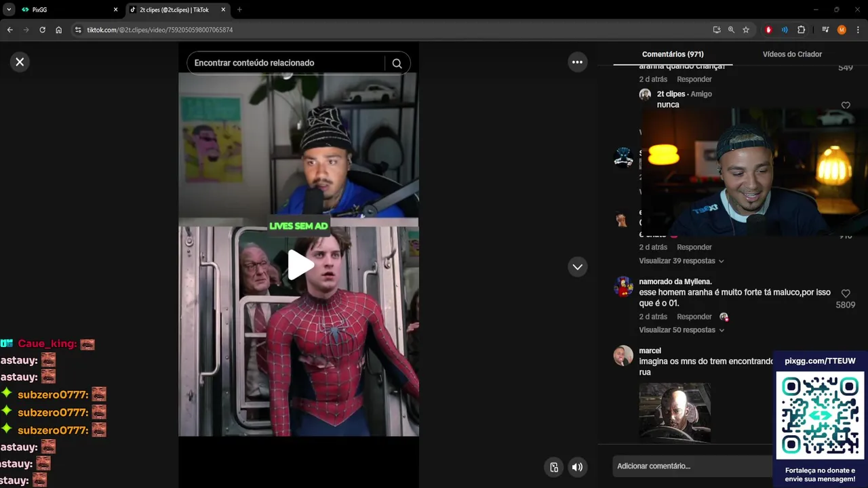Open 'Vídeos do Criador' tab
Screen dimensions: 868x488
792,54
